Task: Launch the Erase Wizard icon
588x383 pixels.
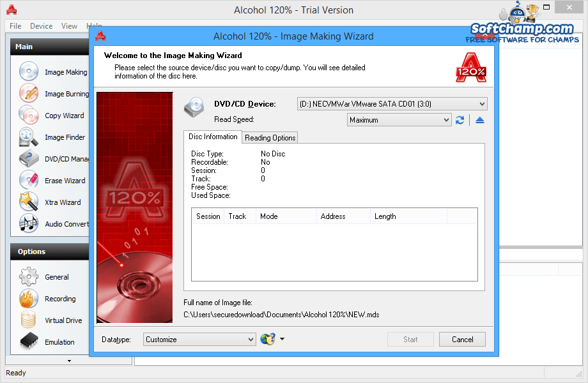Action: click(29, 180)
